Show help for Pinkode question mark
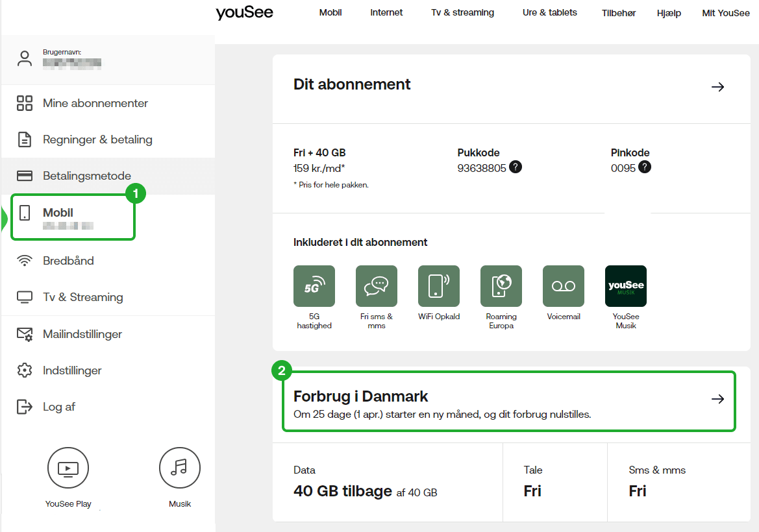This screenshot has width=759, height=532. click(645, 167)
